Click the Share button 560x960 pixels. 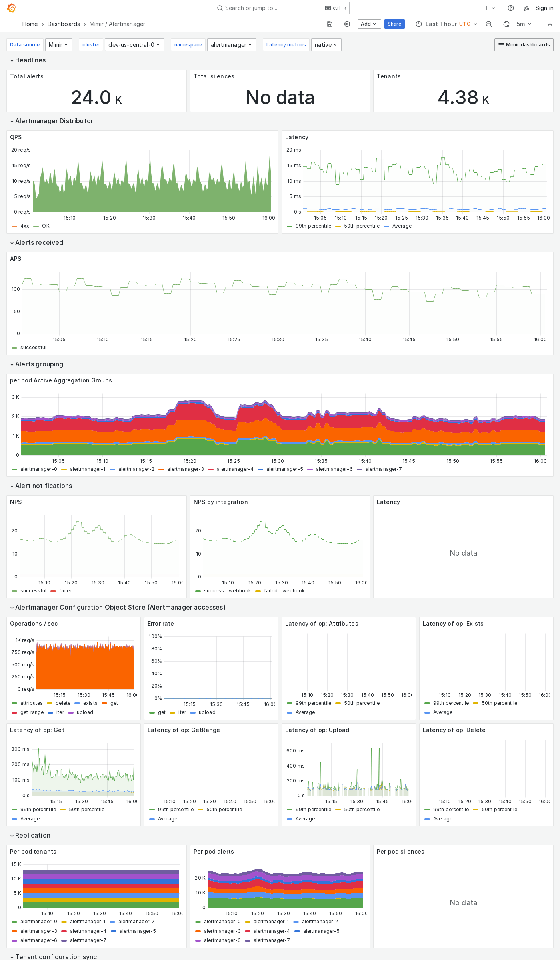pyautogui.click(x=394, y=24)
